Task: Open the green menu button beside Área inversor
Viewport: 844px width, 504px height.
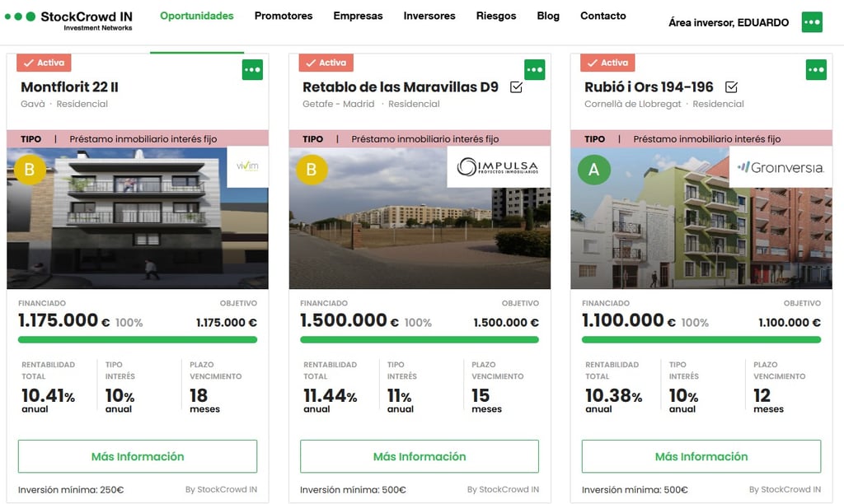Action: pyautogui.click(x=812, y=22)
